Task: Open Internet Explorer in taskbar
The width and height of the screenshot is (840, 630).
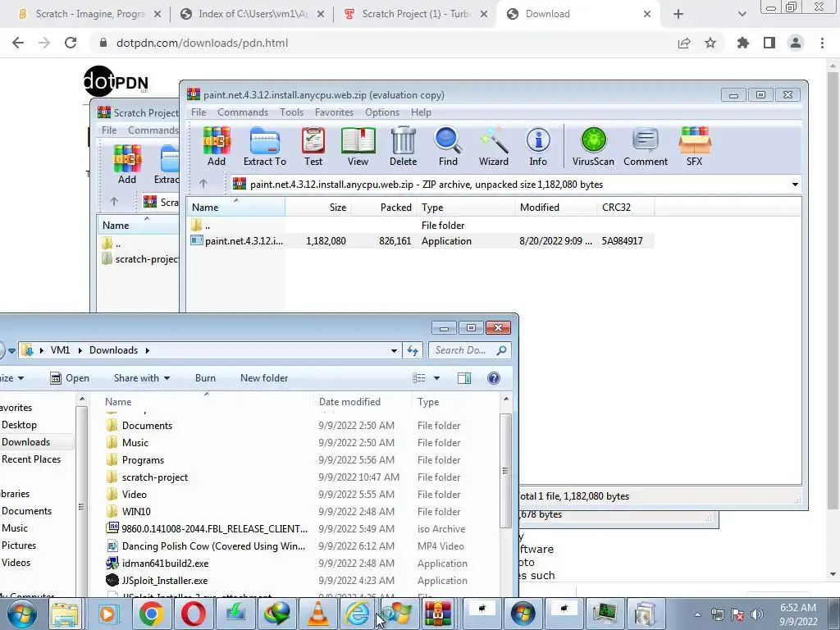Action: (x=358, y=614)
